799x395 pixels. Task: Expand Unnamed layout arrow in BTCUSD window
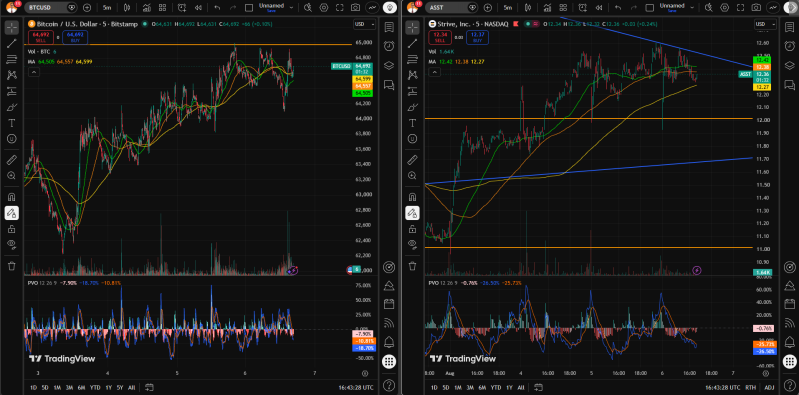click(x=291, y=8)
